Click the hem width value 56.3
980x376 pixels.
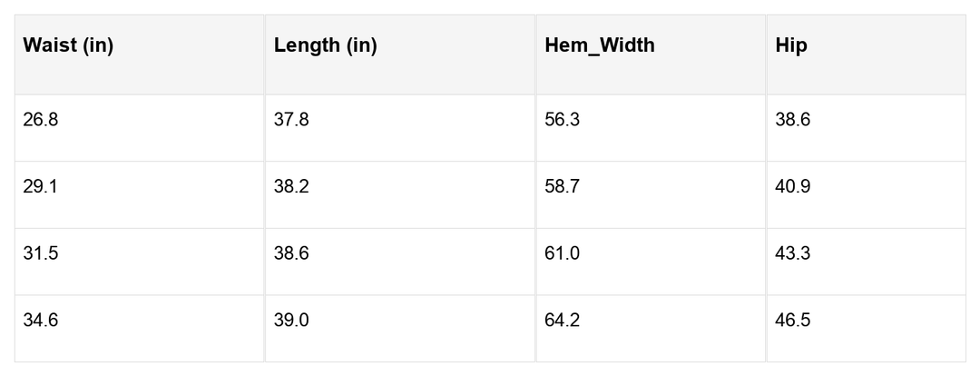562,120
